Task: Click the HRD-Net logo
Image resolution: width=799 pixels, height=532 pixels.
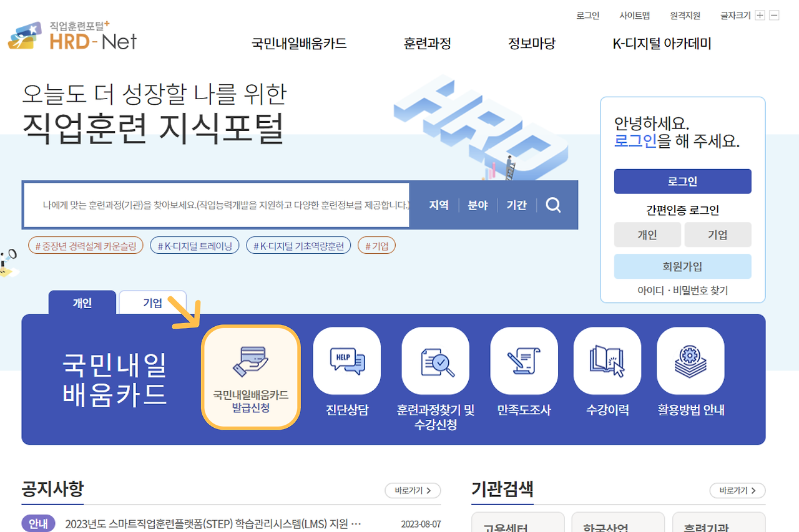Action: (71, 36)
